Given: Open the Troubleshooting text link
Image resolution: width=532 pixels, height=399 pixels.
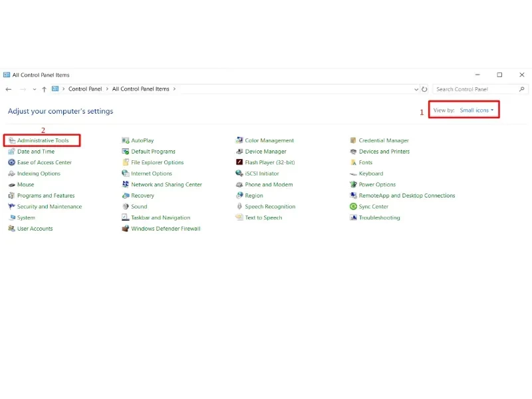Looking at the screenshot, I should pos(379,218).
